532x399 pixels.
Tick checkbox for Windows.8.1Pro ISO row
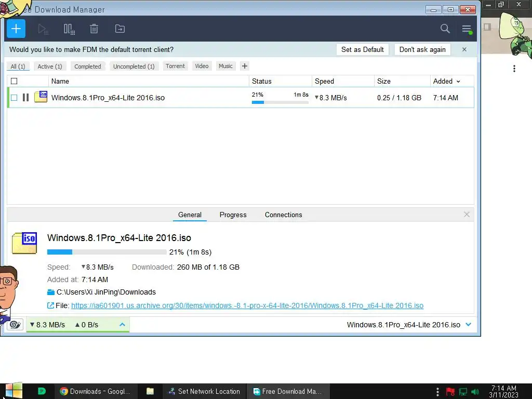coord(14,98)
